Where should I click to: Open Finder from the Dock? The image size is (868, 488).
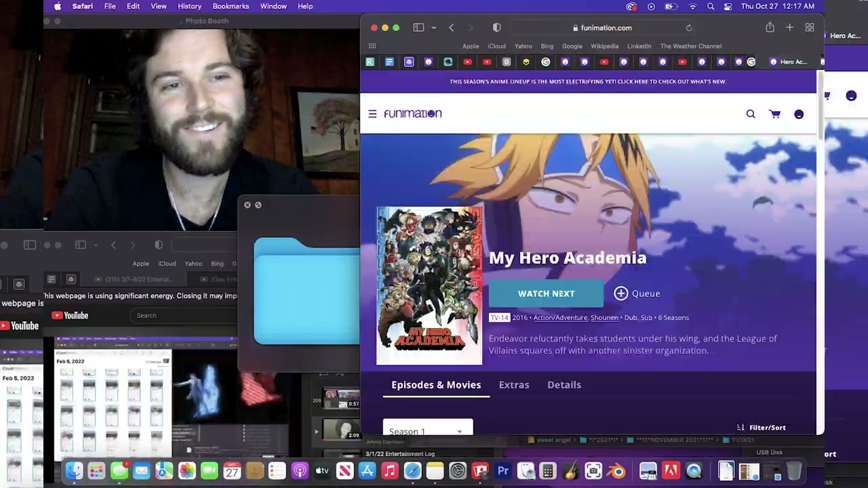click(x=74, y=470)
